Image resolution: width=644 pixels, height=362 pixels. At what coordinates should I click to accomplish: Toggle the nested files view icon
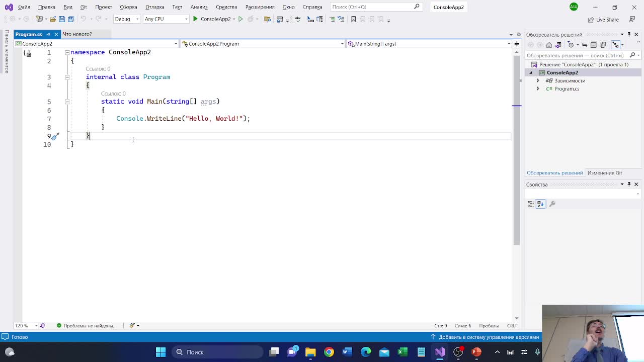coord(616,45)
